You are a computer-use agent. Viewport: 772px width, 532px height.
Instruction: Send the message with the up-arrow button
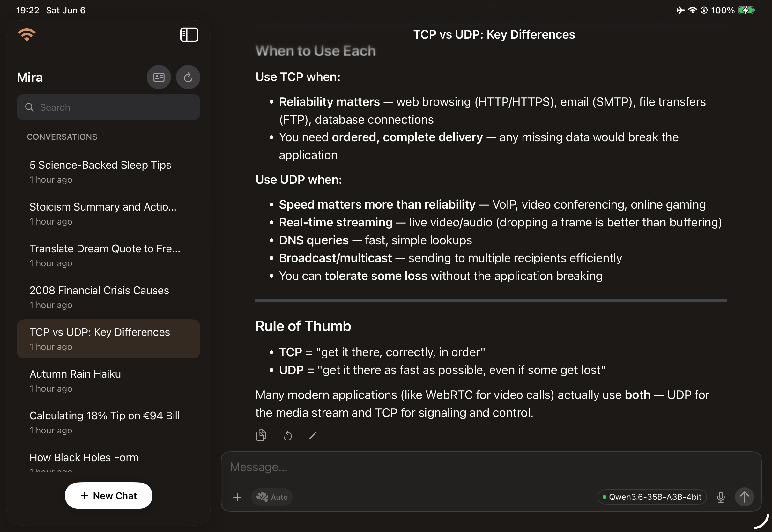click(744, 497)
